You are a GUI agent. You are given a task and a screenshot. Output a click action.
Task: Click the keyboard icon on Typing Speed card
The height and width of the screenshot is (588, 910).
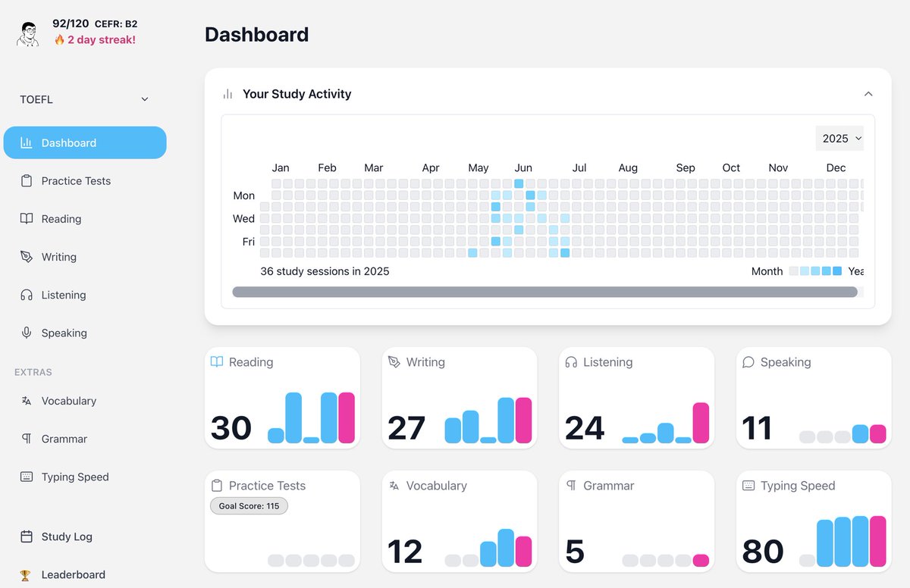[x=748, y=485]
